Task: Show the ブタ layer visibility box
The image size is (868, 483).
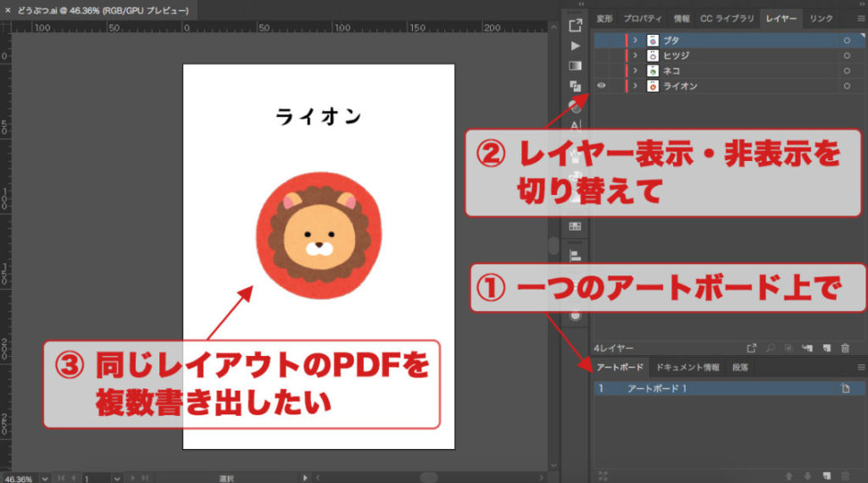Action: [601, 40]
